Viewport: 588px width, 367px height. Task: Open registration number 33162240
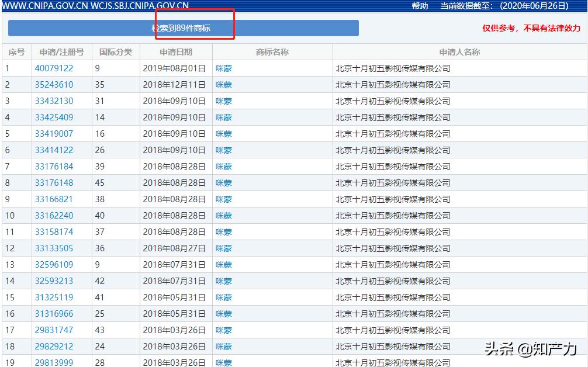pyautogui.click(x=54, y=216)
